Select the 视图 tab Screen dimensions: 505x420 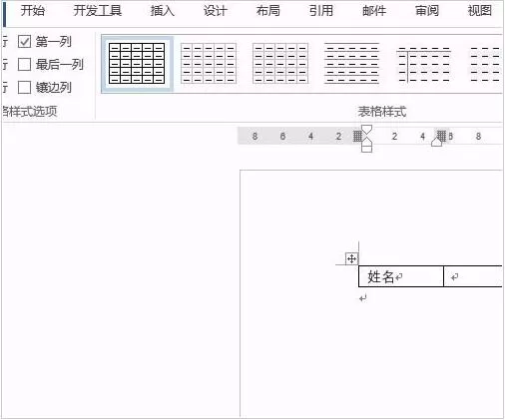tap(480, 11)
